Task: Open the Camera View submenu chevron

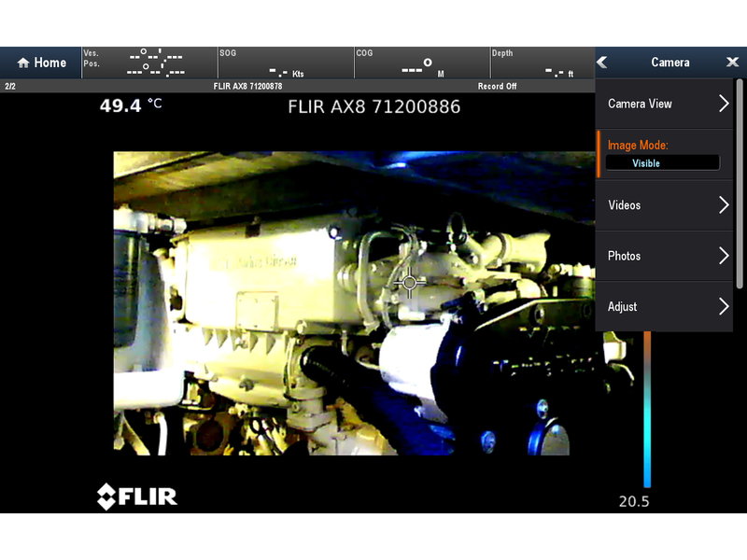Action: pyautogui.click(x=724, y=104)
